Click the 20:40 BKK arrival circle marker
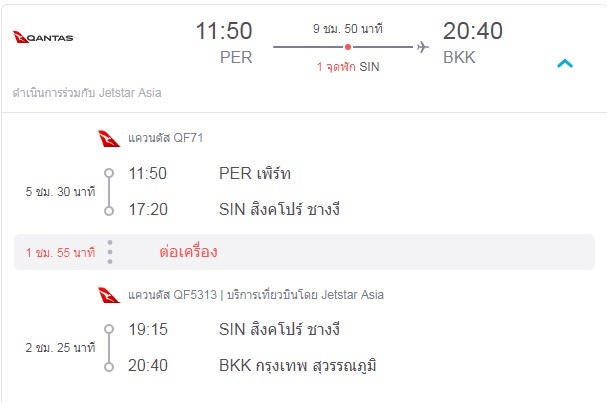 (109, 367)
